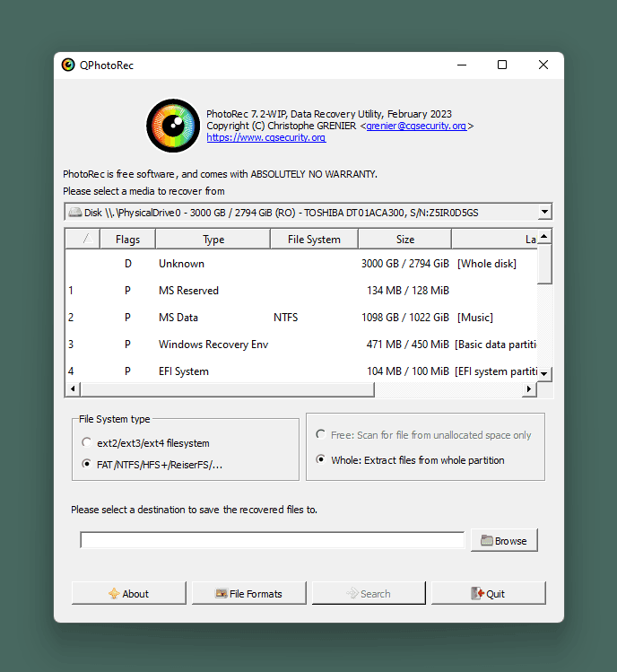Select the MS Data NTFS partition
Screen dimensions: 617x672
(x=301, y=318)
